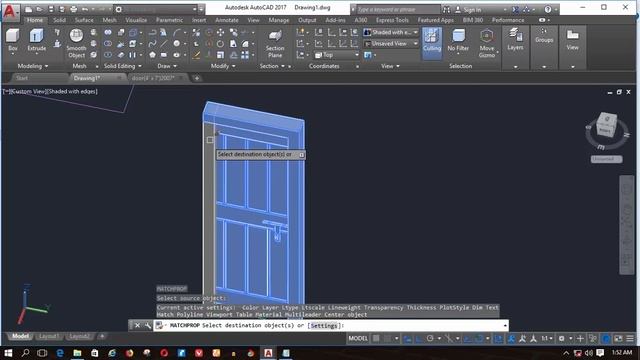Image resolution: width=640 pixels, height=360 pixels.
Task: Click the Extrude tool
Action: (x=36, y=40)
